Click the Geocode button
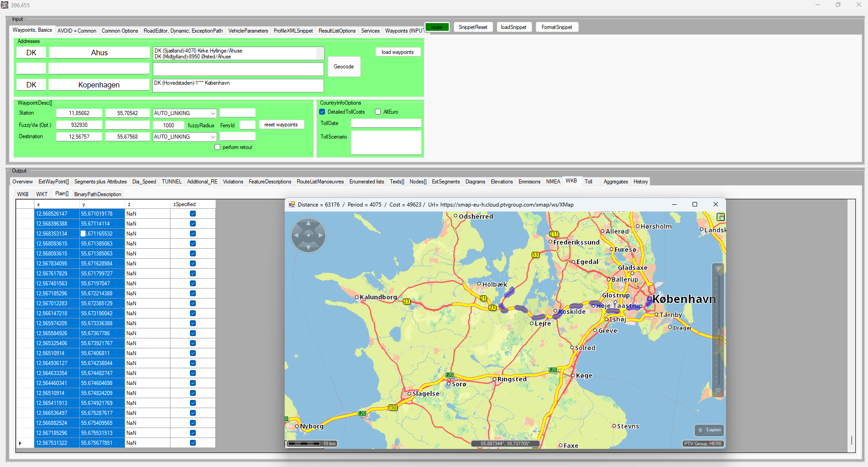 [344, 67]
